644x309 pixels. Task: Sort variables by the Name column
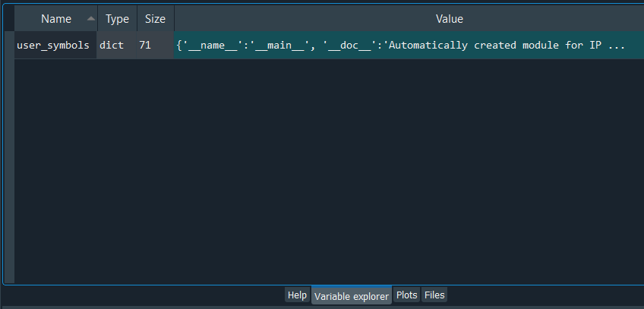click(55, 18)
